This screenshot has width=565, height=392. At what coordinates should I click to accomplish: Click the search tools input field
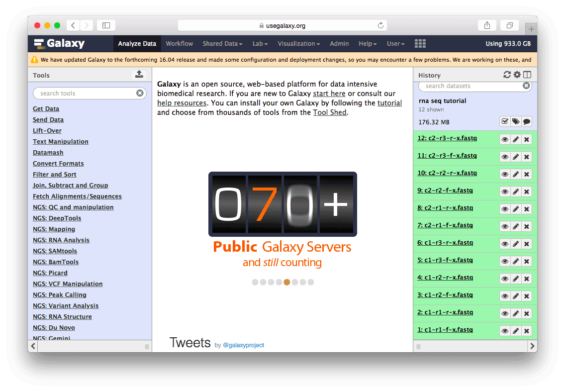click(85, 94)
